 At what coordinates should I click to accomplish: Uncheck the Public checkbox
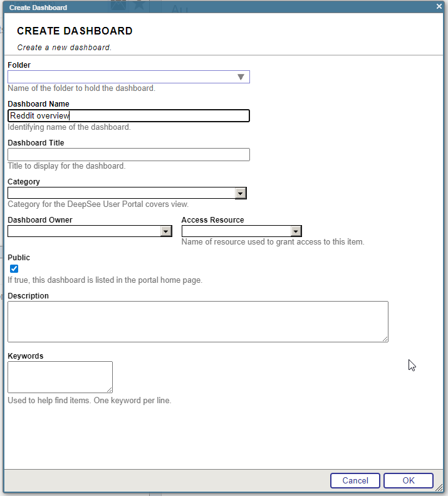point(14,269)
